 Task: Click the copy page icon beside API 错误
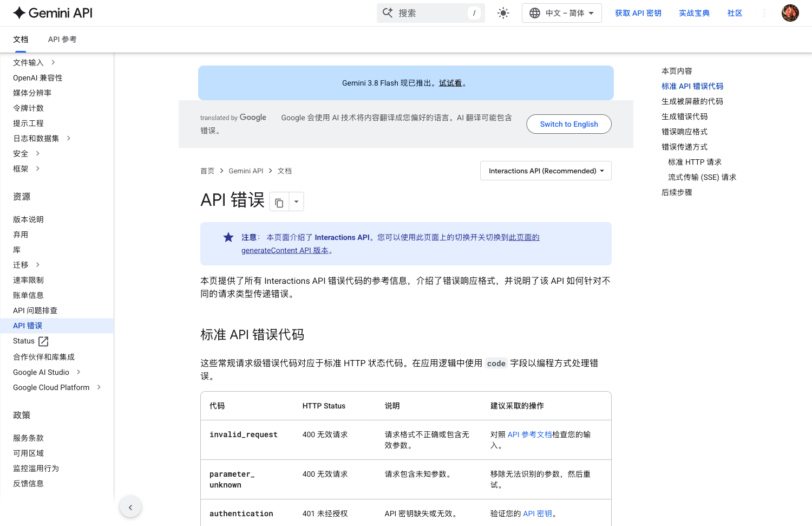coord(279,202)
